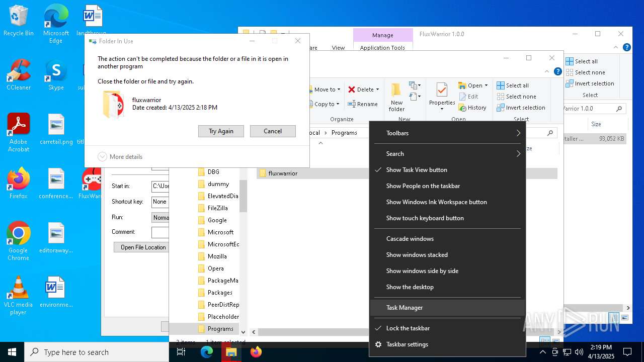Open carretail.png file on desktop
644x362 pixels.
56,129
